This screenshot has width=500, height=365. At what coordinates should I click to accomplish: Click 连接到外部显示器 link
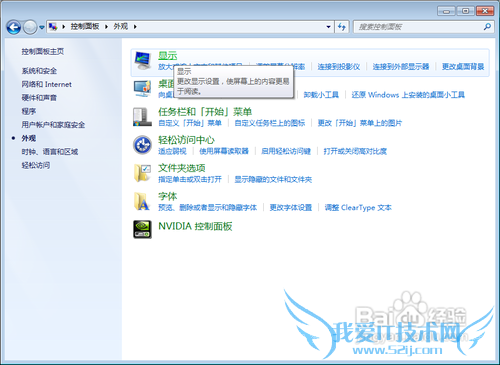click(x=401, y=67)
